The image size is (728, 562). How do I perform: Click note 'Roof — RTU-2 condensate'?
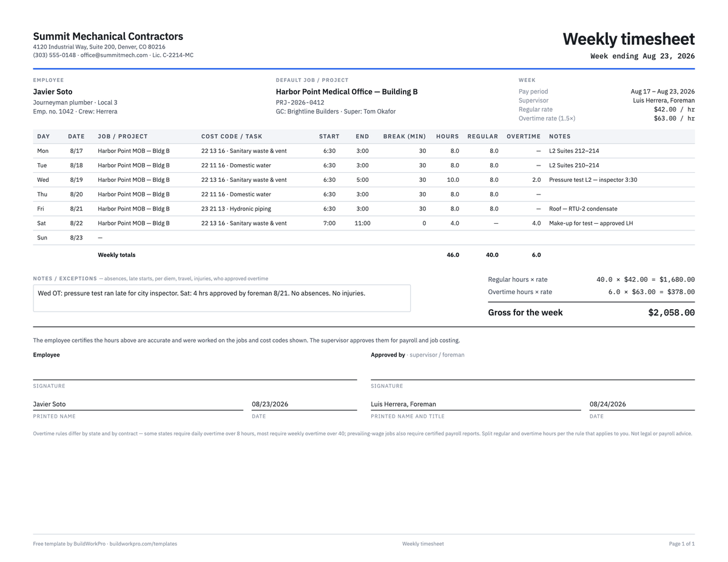(583, 209)
